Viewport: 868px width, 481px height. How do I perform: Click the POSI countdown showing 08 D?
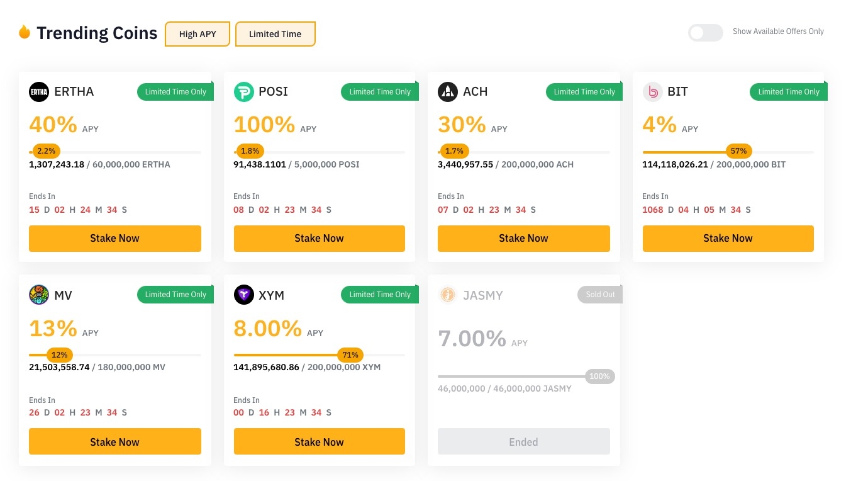coord(282,210)
